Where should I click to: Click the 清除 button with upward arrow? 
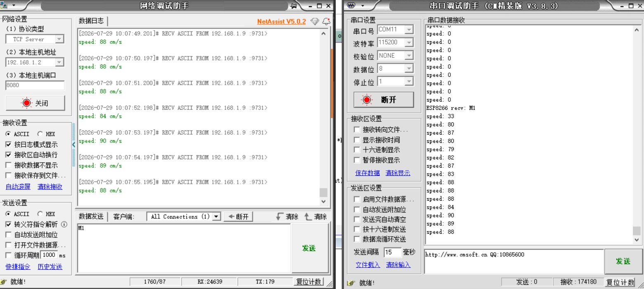click(316, 217)
